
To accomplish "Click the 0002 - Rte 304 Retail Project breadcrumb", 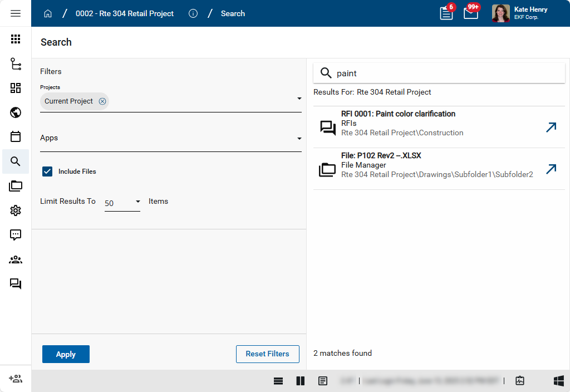I will coord(125,13).
